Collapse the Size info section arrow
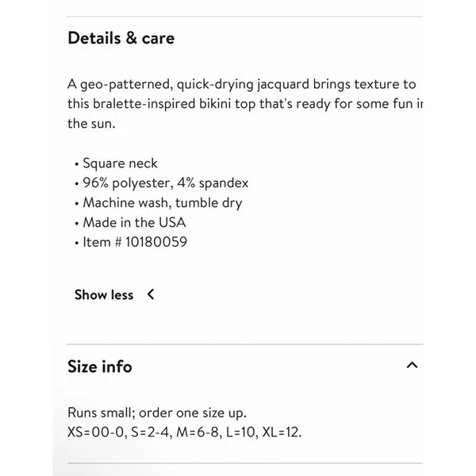Viewport: 476px width, 476px height. pos(412,365)
